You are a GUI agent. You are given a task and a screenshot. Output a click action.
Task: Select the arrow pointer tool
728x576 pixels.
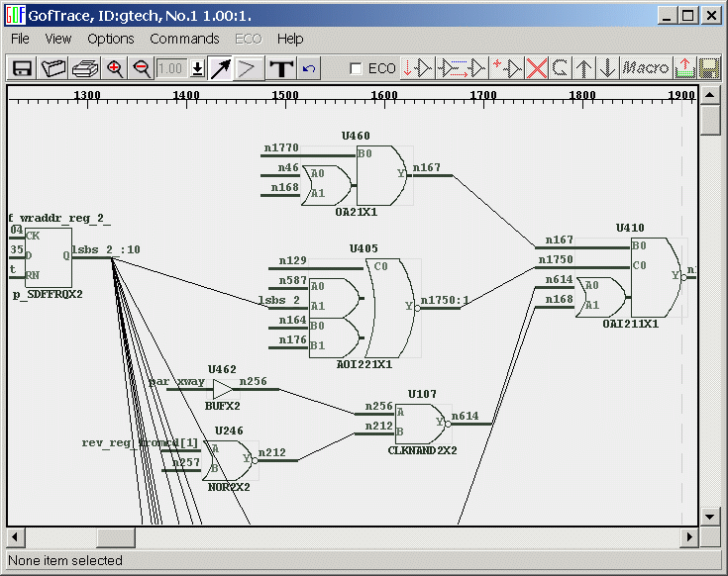[x=220, y=68]
